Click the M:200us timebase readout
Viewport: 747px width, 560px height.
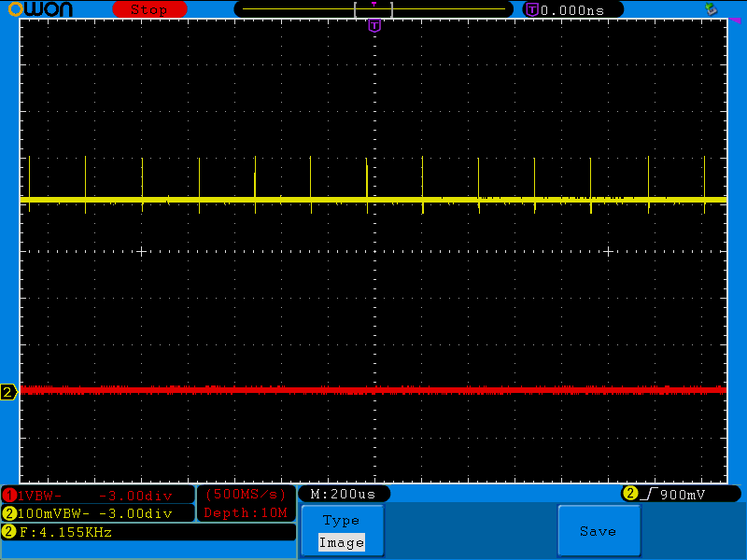tap(343, 495)
